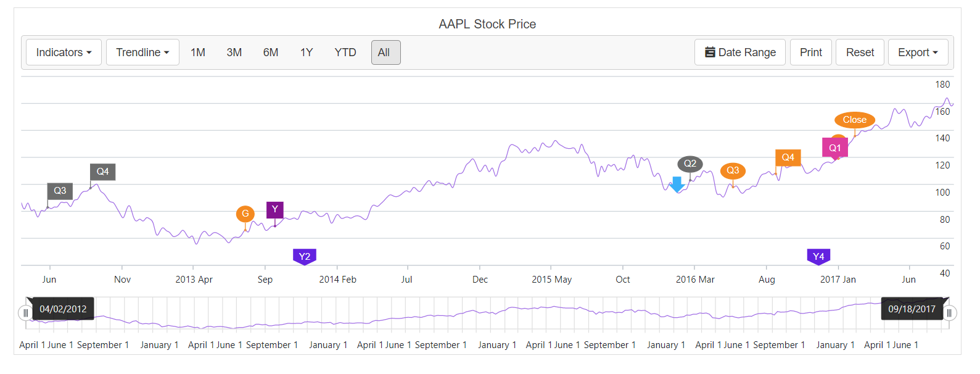The width and height of the screenshot is (980, 374).
Task: Grab the left navigator range handle
Action: tap(25, 313)
